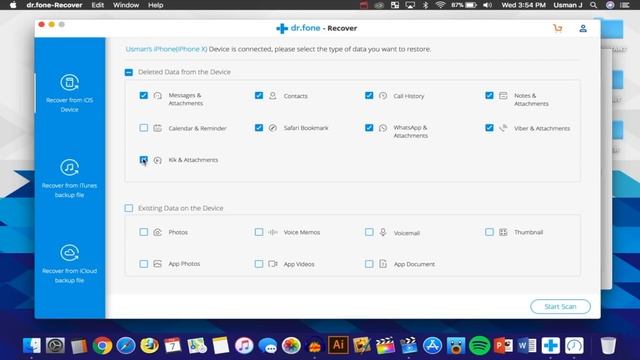Open Adobe Illustrator from the dock

coord(338,345)
